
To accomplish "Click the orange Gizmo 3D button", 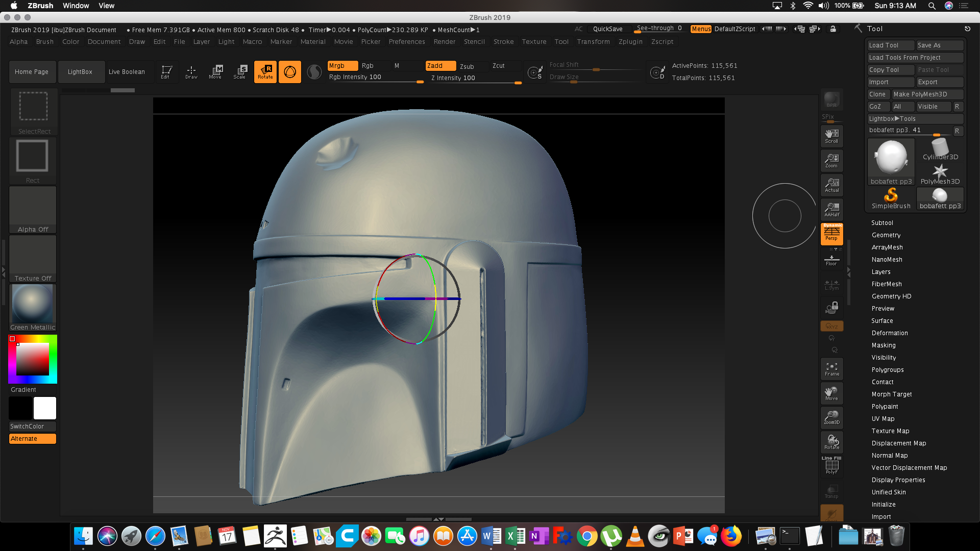I will click(x=290, y=71).
